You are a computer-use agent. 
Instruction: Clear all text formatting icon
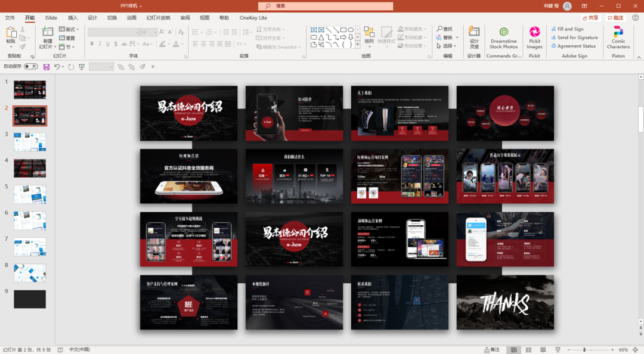tap(181, 32)
